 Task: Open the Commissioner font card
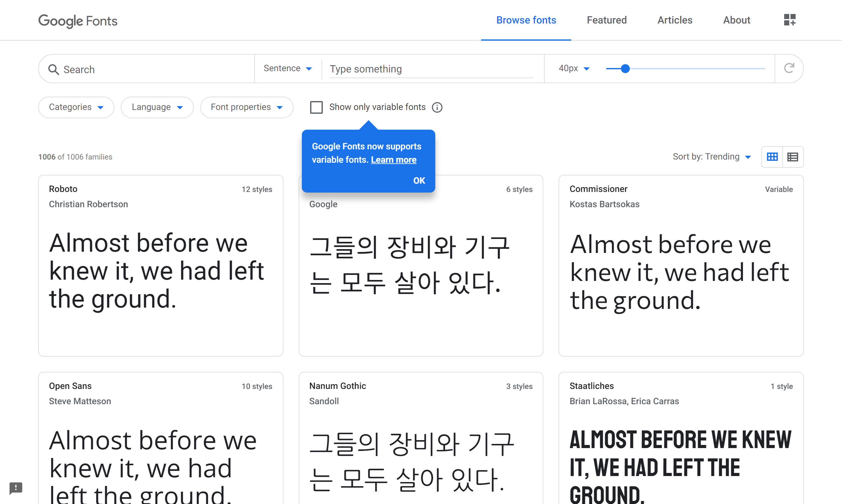pyautogui.click(x=681, y=266)
